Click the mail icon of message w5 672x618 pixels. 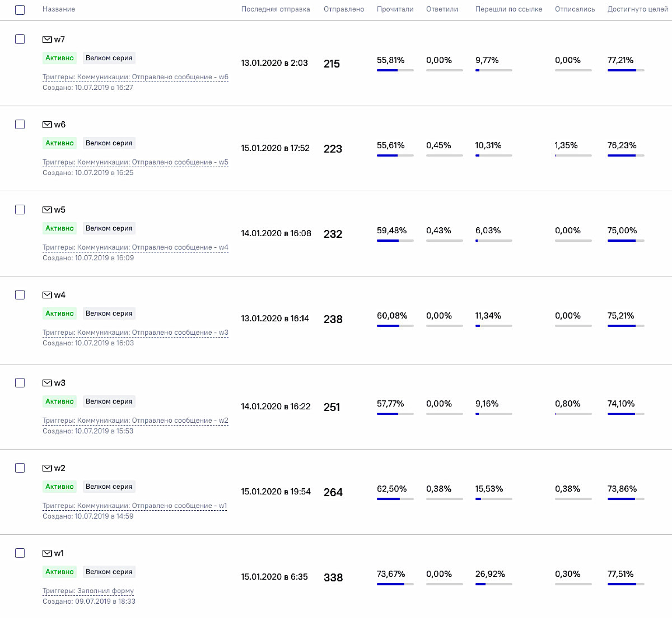point(47,210)
